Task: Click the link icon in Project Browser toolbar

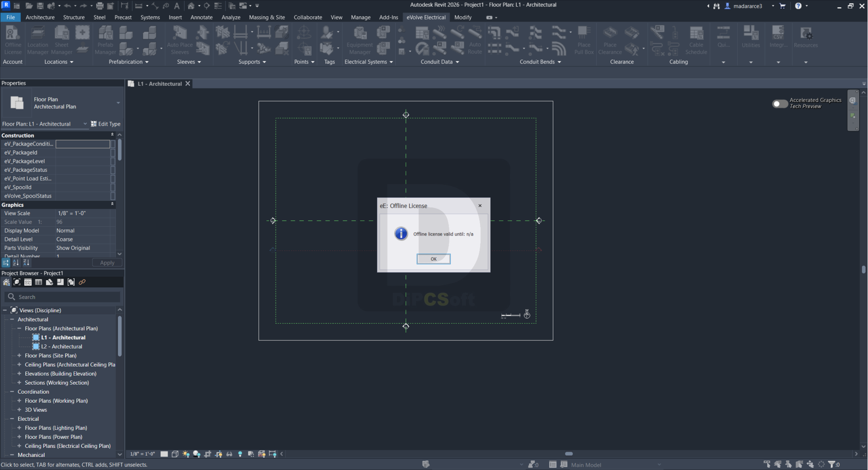Action: pyautogui.click(x=82, y=282)
